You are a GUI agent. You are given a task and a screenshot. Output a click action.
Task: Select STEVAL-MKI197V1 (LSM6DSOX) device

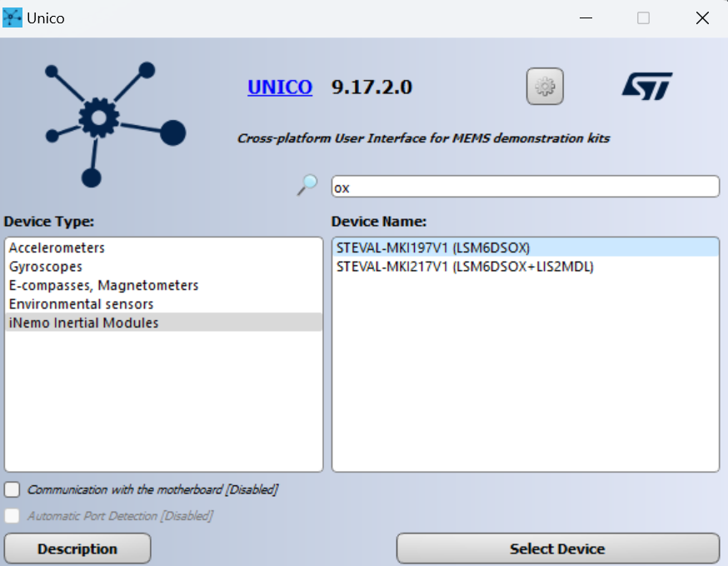tap(526, 248)
